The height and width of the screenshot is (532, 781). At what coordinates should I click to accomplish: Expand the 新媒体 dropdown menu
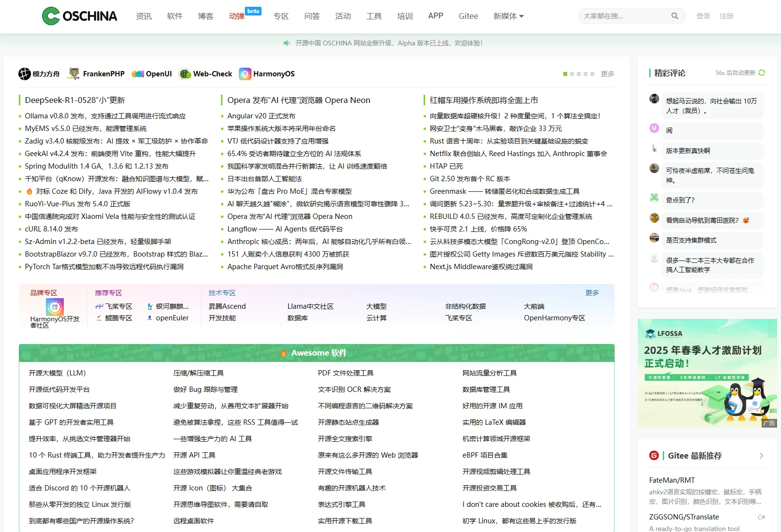pyautogui.click(x=508, y=16)
